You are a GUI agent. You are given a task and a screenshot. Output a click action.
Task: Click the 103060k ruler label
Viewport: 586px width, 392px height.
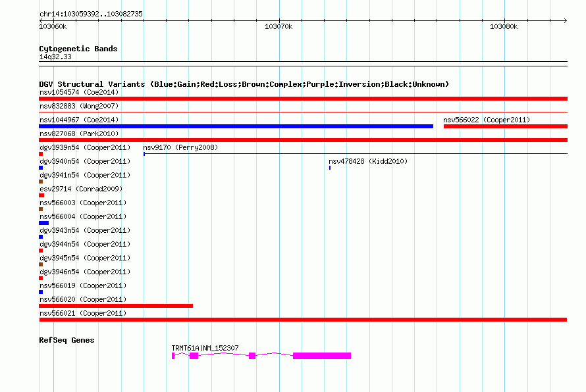pyautogui.click(x=53, y=26)
